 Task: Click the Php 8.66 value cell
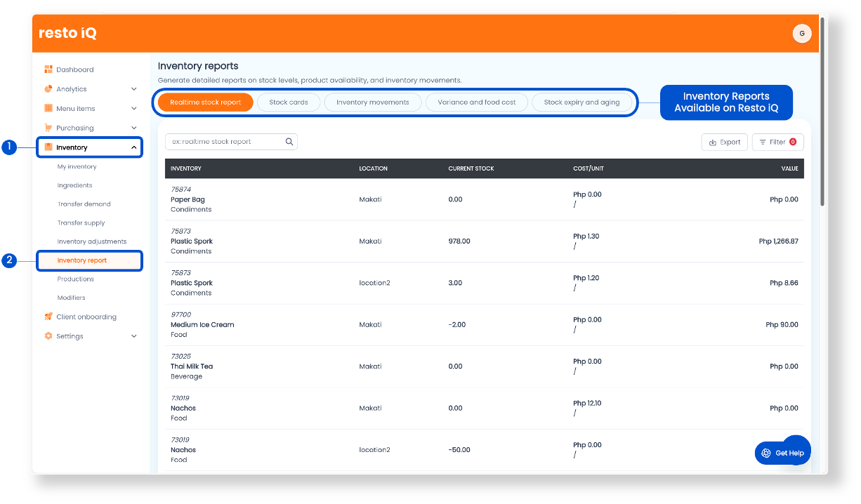(784, 283)
